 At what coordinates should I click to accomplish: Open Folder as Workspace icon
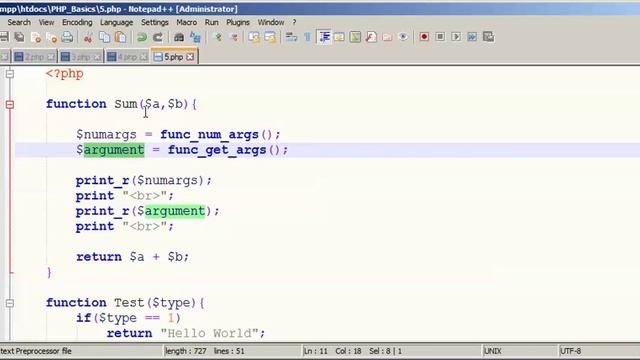coord(387,37)
